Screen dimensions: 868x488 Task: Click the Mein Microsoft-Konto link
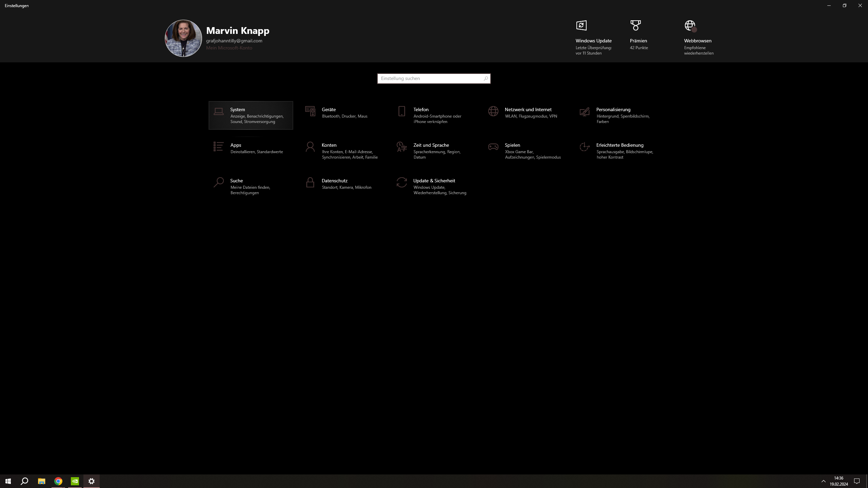[x=229, y=48]
